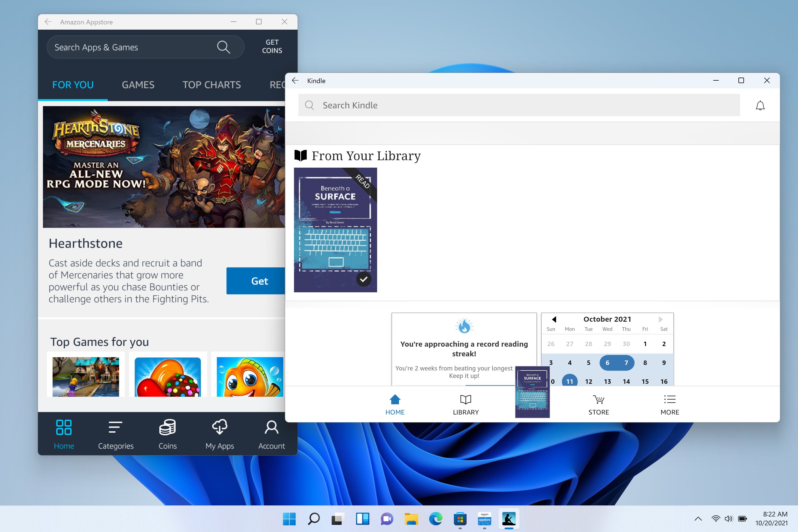Open Beneath a Surface book cover in library
The height and width of the screenshot is (532, 798).
(335, 230)
